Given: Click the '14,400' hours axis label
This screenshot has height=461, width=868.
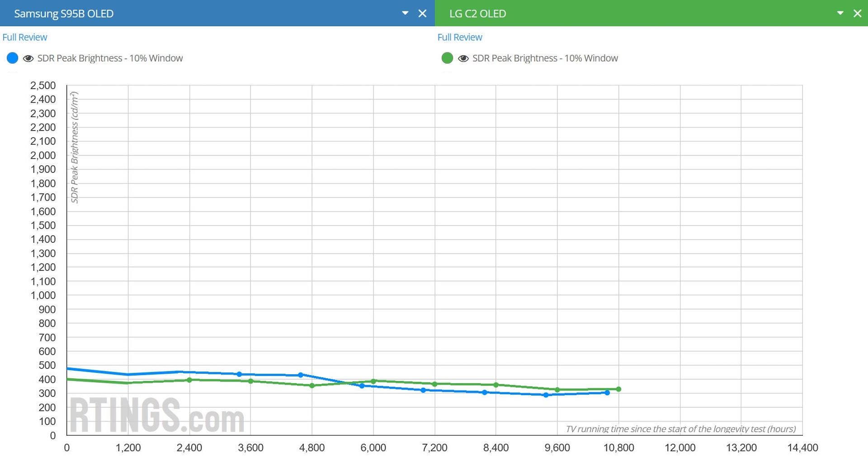Looking at the screenshot, I should 802,448.
